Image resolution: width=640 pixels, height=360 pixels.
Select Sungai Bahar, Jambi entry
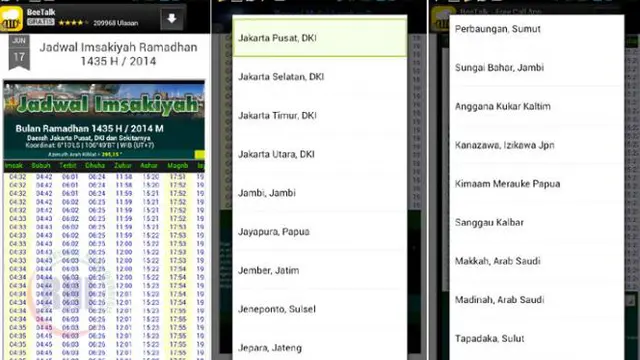pos(537,68)
